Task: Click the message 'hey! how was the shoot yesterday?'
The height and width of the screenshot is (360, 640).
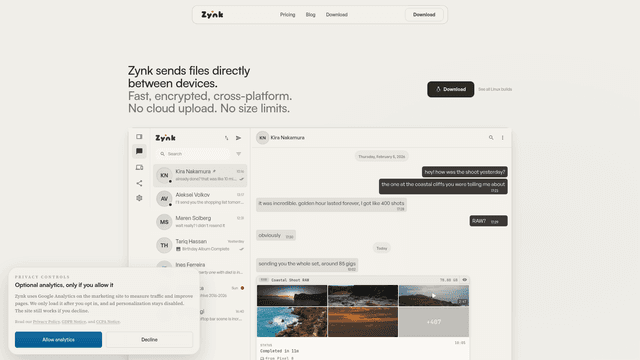Action: coord(465,172)
